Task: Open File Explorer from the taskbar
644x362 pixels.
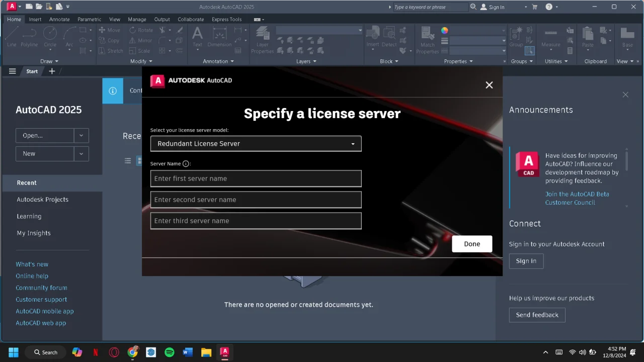Action: pos(206,352)
